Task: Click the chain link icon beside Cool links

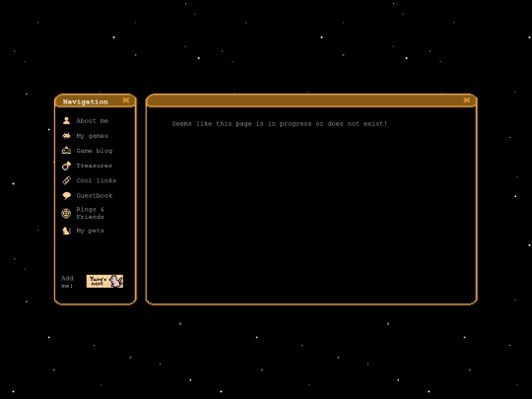Action: [x=67, y=180]
